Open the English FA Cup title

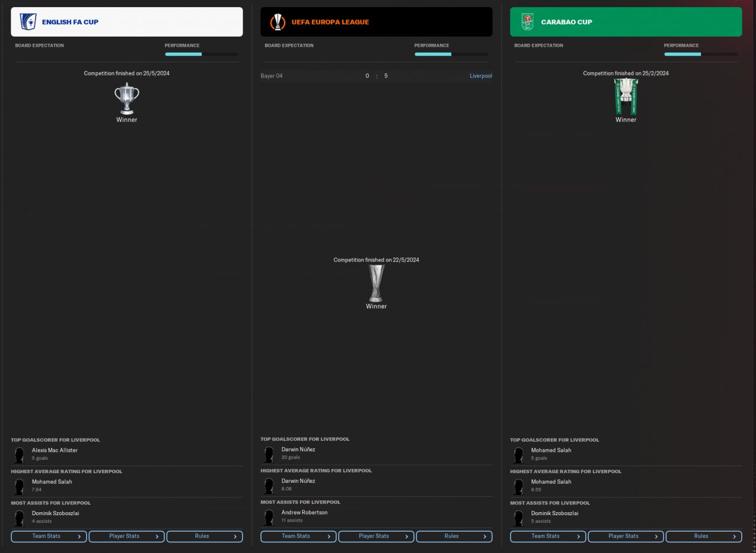point(70,22)
